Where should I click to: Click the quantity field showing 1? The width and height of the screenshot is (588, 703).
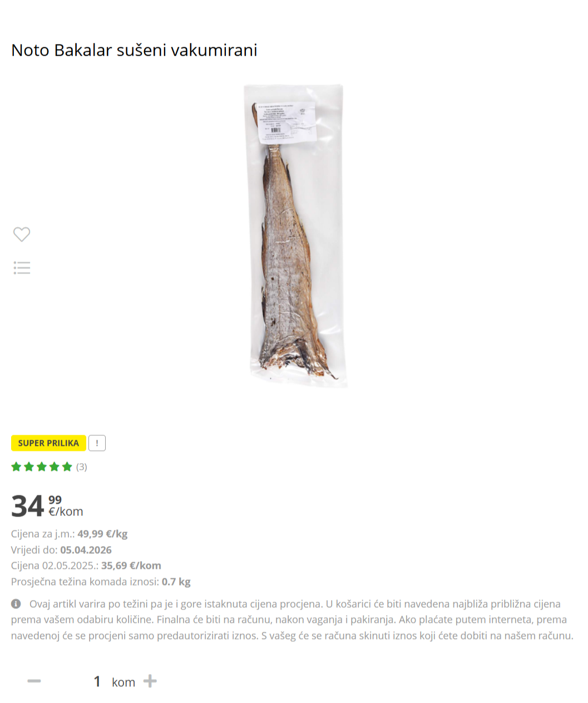click(x=97, y=681)
